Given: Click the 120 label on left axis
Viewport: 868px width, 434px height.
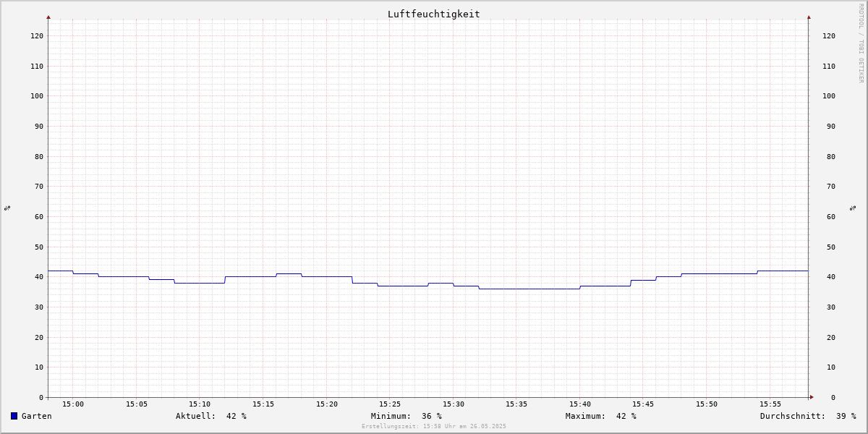Looking at the screenshot, I should pyautogui.click(x=37, y=36).
